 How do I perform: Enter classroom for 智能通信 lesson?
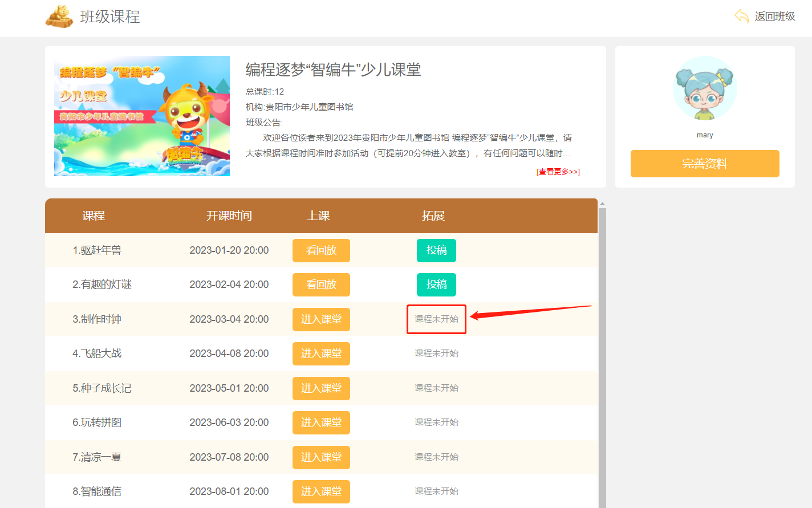tap(321, 491)
